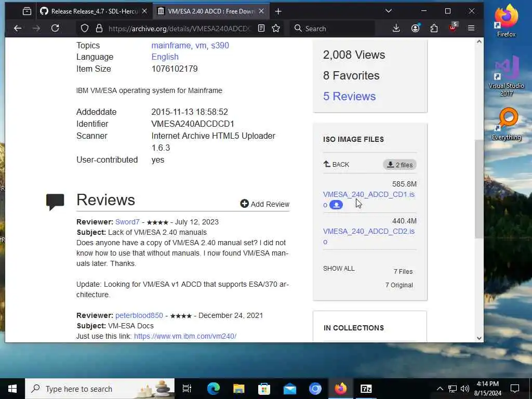Open the taskbar clock and date
Image resolution: width=532 pixels, height=399 pixels.
[487, 389]
